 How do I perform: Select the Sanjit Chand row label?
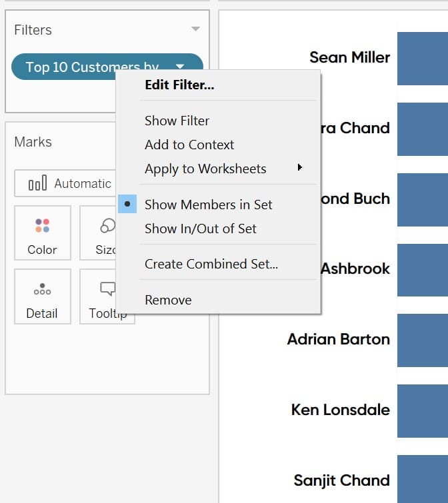pyautogui.click(x=342, y=480)
